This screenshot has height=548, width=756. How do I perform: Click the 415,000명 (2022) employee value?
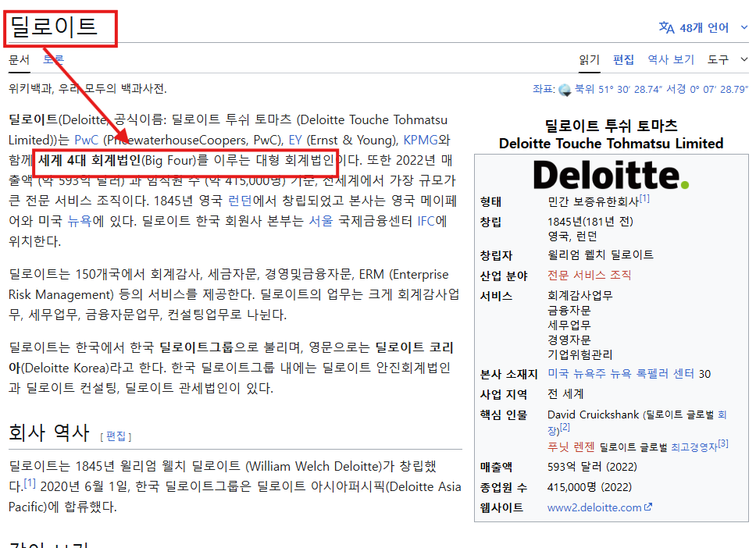pyautogui.click(x=589, y=487)
